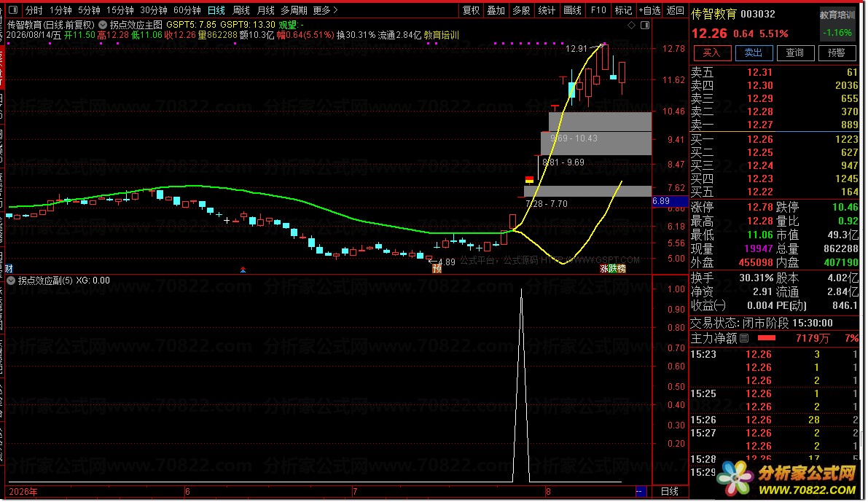The width and height of the screenshot is (868, 502).
Task: Switch to 分时 intraday tab
Action: pos(34,10)
